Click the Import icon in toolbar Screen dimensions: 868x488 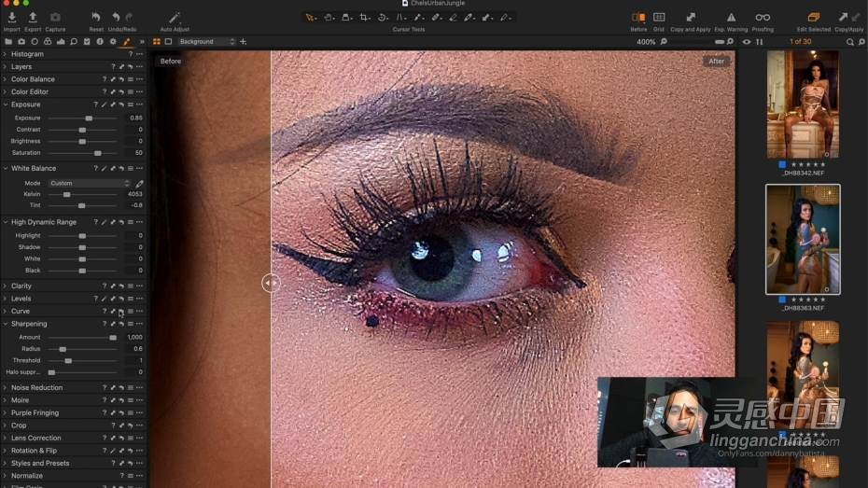pos(11,17)
